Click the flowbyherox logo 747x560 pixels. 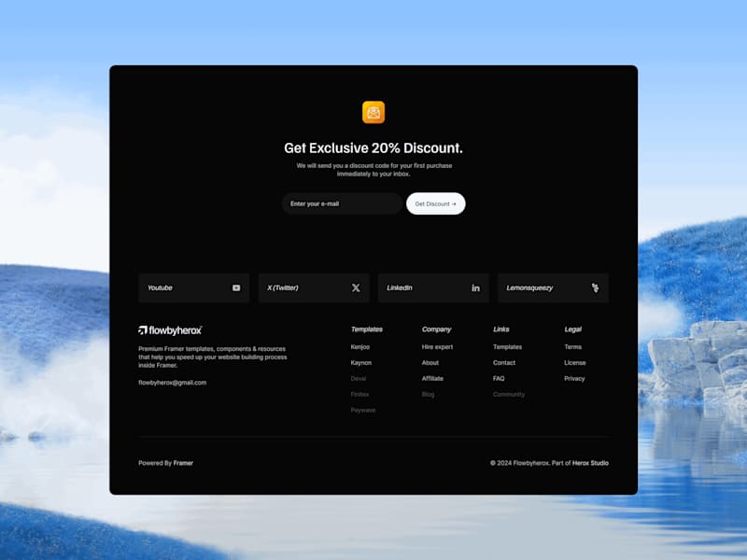pos(170,330)
